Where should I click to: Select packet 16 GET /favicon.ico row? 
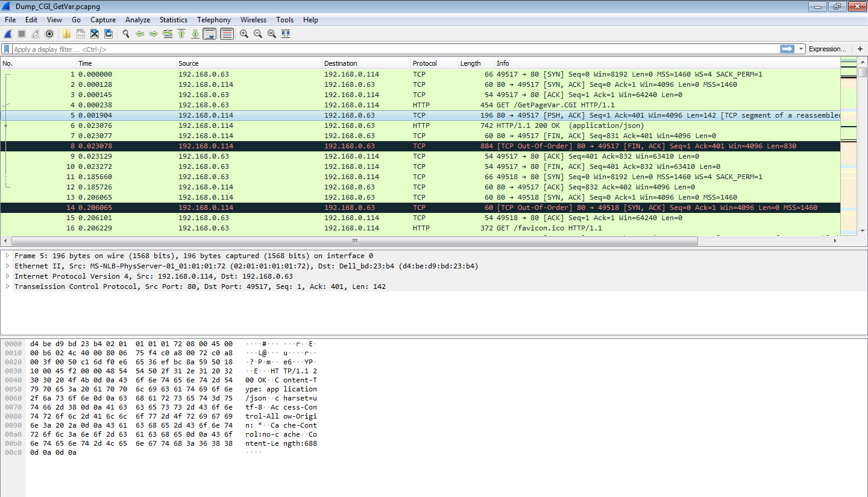coord(420,228)
